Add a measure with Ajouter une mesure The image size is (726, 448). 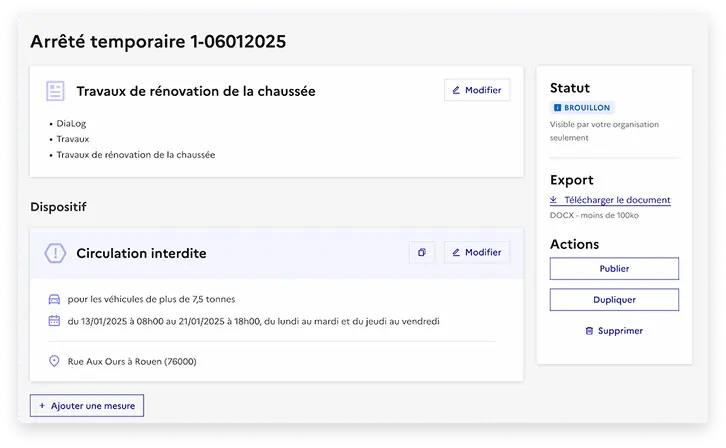coord(87,405)
